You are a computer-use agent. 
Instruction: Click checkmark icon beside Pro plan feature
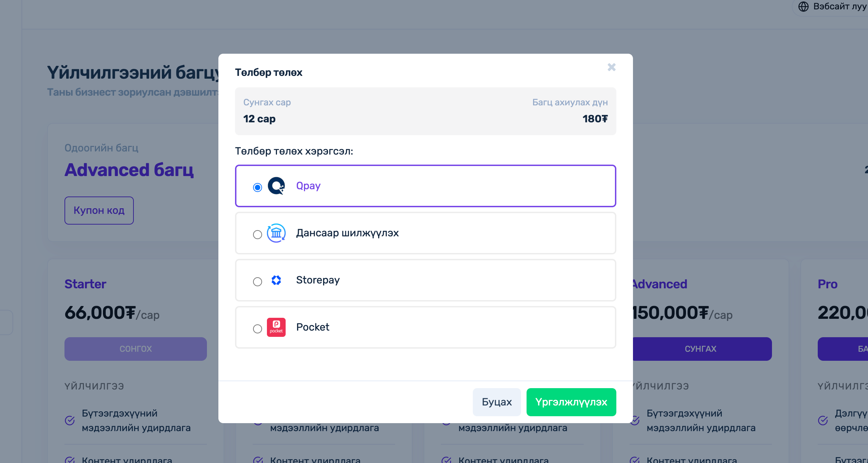tap(823, 420)
